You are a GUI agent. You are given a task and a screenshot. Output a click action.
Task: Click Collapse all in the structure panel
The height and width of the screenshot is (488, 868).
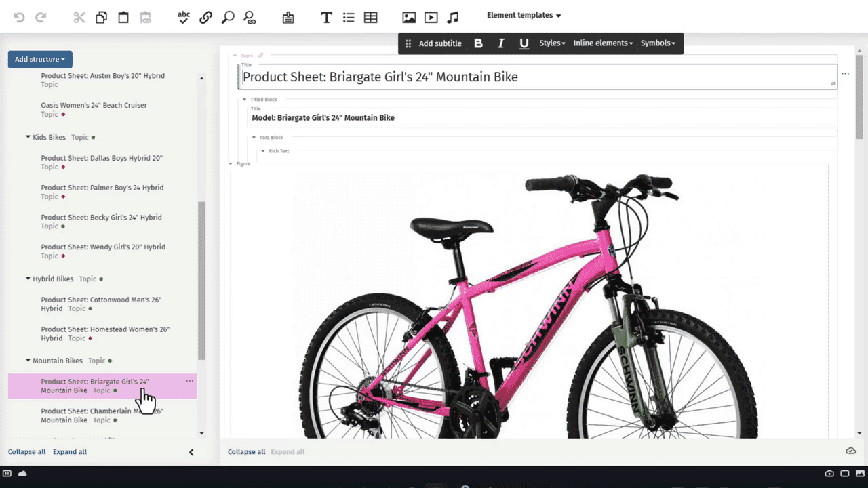(x=26, y=451)
